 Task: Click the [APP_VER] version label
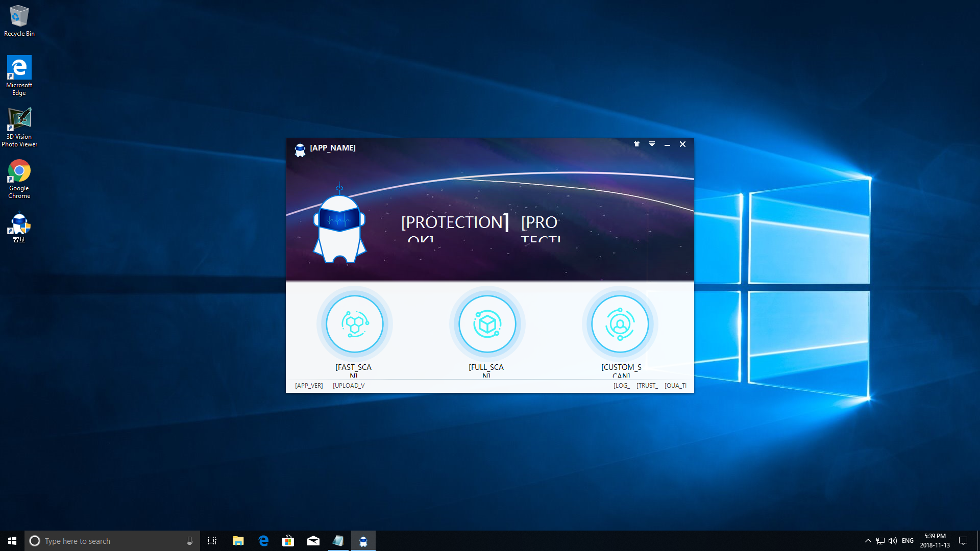point(309,386)
